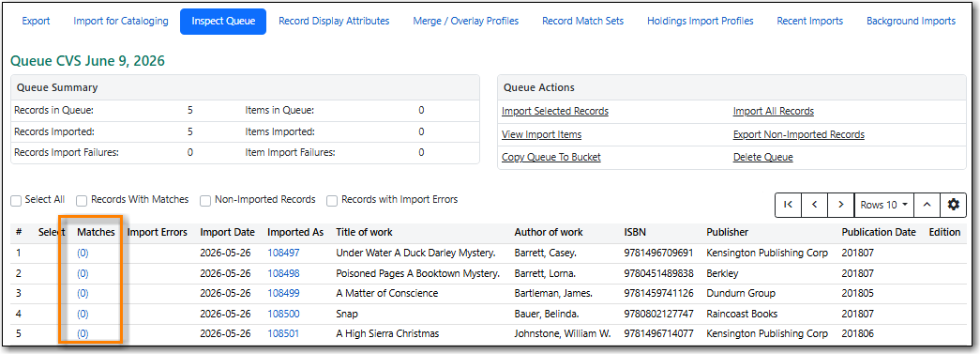The height and width of the screenshot is (354, 980).
Task: Click author 'Johnstone, William W.' cell
Action: coord(563,334)
